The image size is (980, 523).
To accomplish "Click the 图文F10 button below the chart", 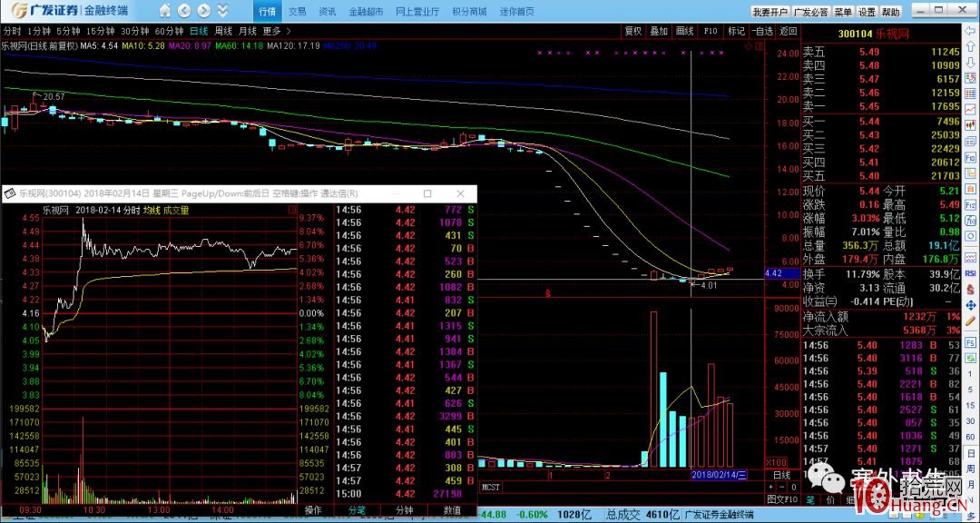I will [x=782, y=500].
